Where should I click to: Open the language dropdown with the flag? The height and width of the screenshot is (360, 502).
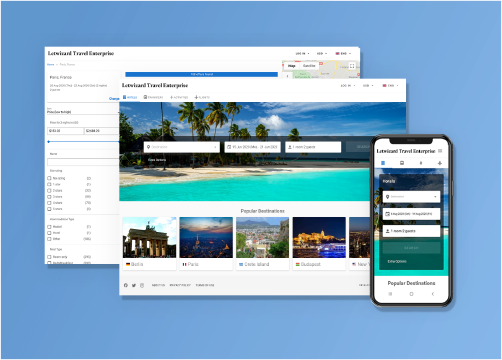390,86
